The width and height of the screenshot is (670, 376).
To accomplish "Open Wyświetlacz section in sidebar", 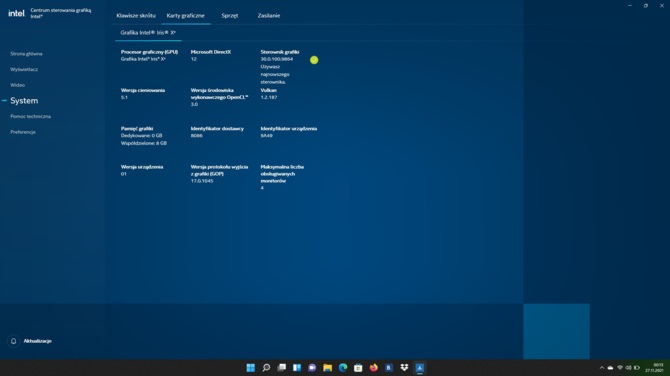I will click(x=24, y=69).
